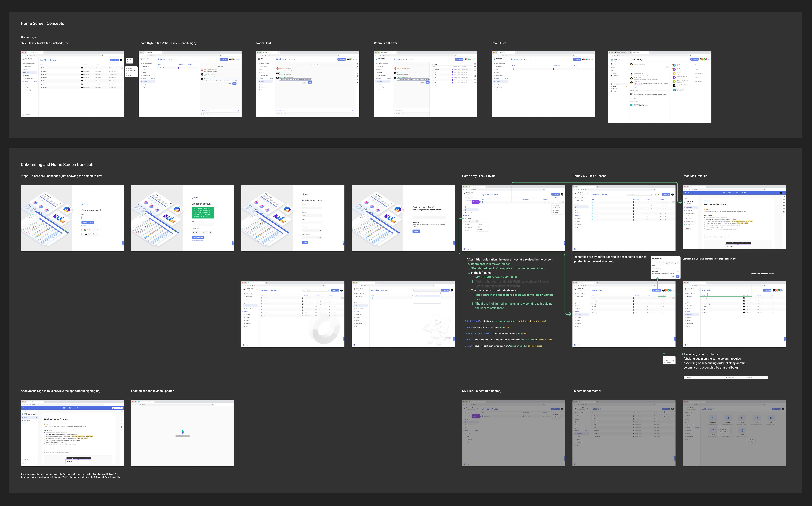Choose Duplicate in Private mockup file context menu
812x506 pixels.
click(x=556, y=210)
